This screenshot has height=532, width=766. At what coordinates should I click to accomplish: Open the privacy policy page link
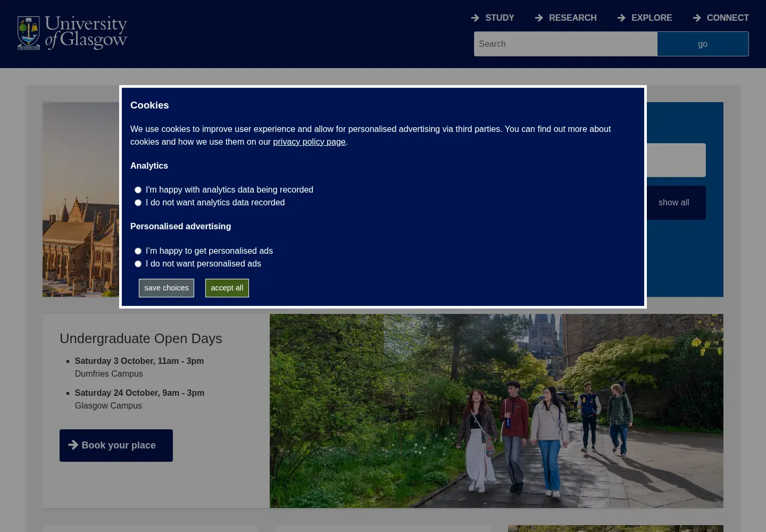click(309, 142)
